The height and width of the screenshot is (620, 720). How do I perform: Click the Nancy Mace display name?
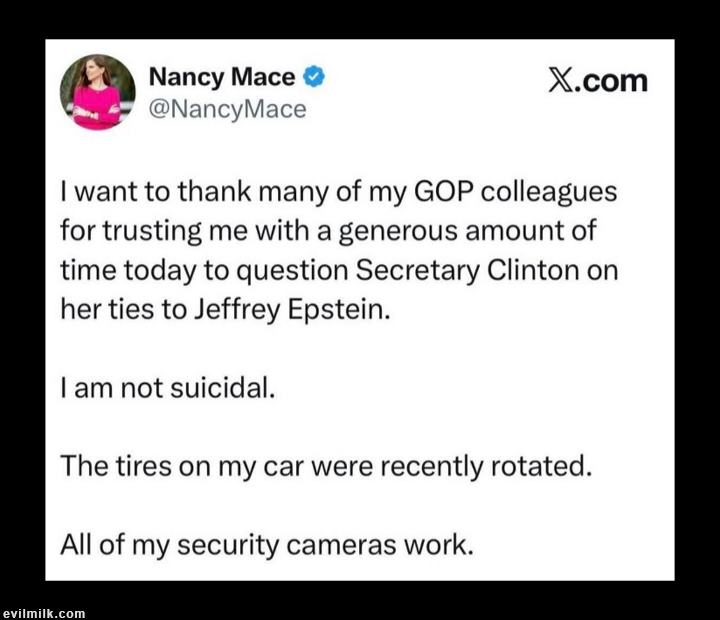pos(222,77)
